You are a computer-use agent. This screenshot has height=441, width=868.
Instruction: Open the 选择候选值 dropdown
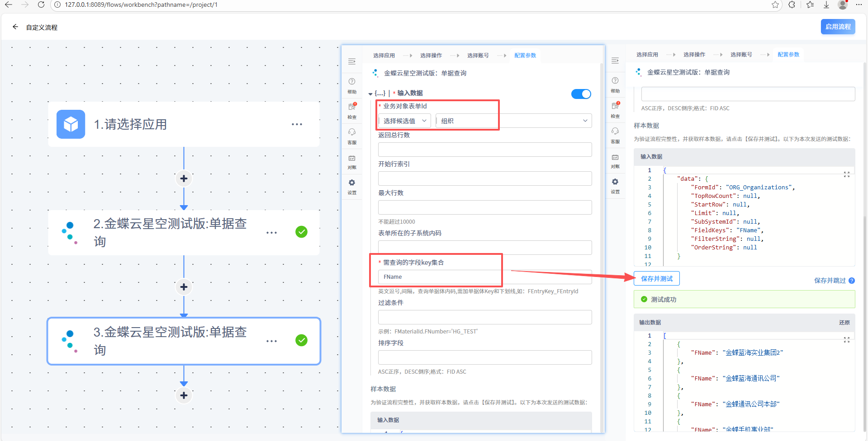coord(404,121)
